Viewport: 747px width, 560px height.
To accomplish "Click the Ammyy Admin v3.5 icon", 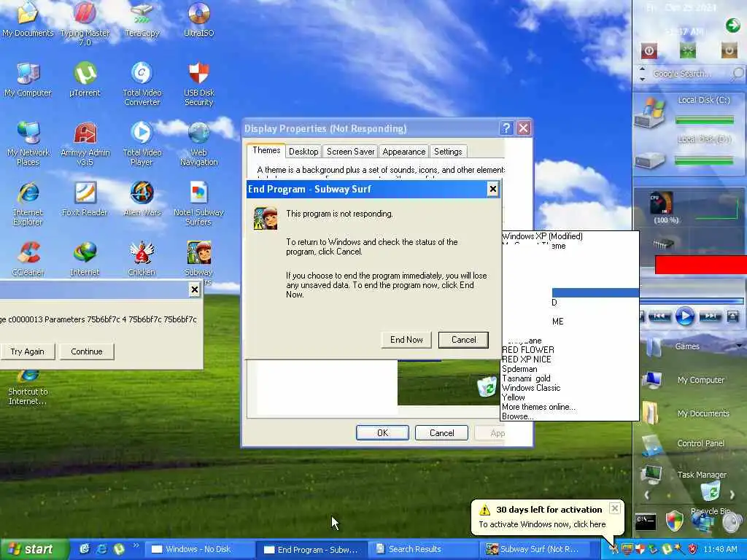I will [x=85, y=144].
